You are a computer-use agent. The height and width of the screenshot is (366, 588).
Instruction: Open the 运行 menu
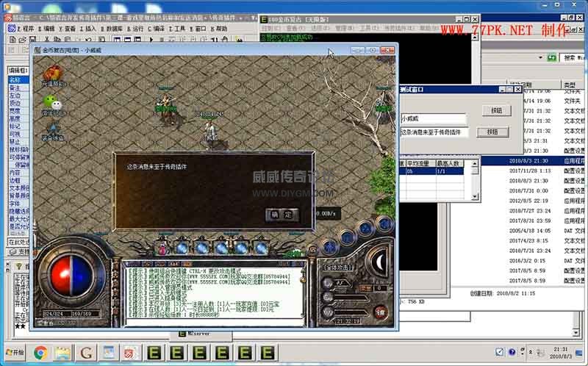coord(135,29)
